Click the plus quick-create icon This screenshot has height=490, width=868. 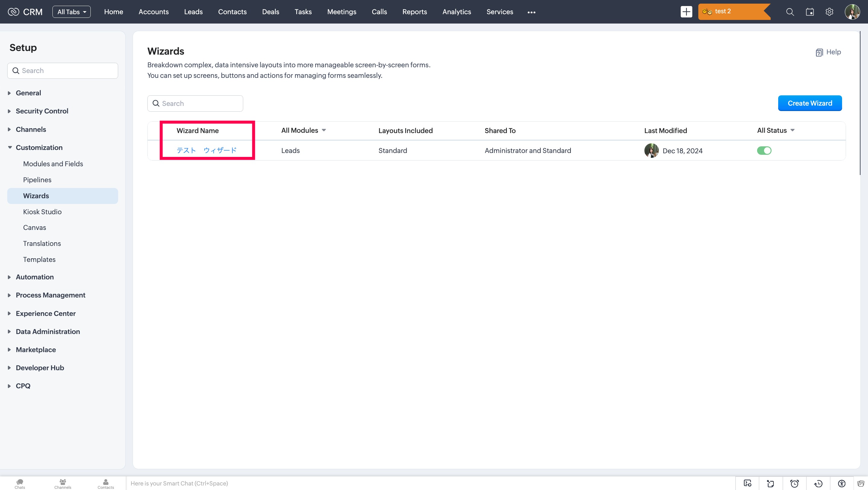(x=686, y=12)
